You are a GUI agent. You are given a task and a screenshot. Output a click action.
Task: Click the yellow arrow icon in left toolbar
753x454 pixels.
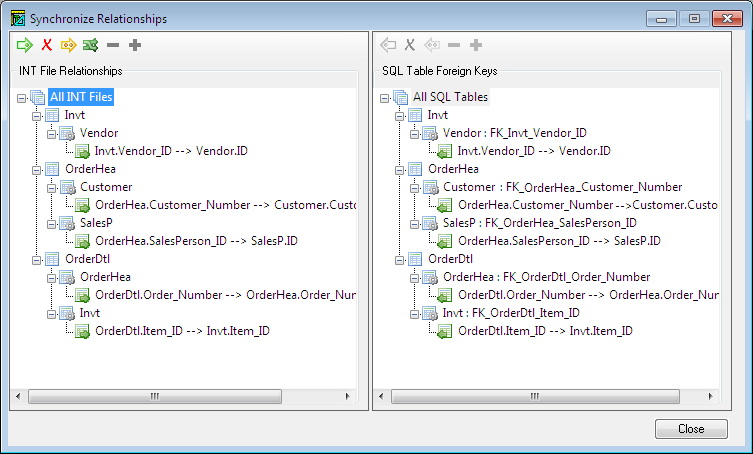tap(69, 45)
